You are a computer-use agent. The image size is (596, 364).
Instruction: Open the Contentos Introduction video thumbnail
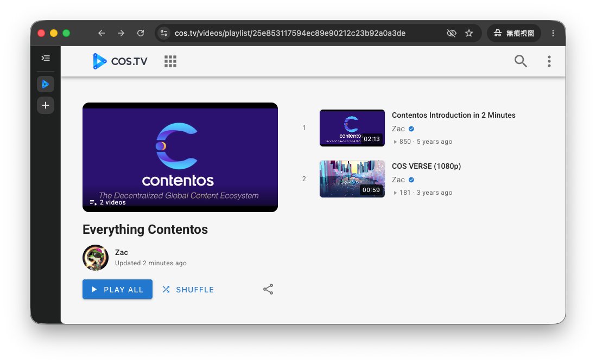point(352,128)
